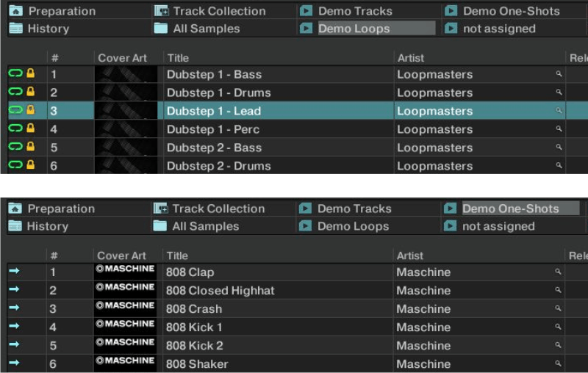Viewport: 588px width, 373px height.
Task: Select the Dubstep 1 - Perc track title
Action: tap(213, 129)
